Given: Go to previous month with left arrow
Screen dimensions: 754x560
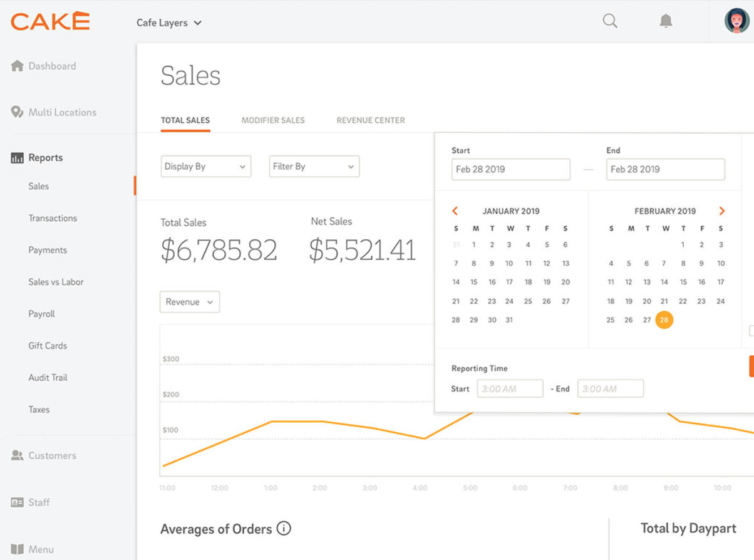Looking at the screenshot, I should pyautogui.click(x=455, y=211).
